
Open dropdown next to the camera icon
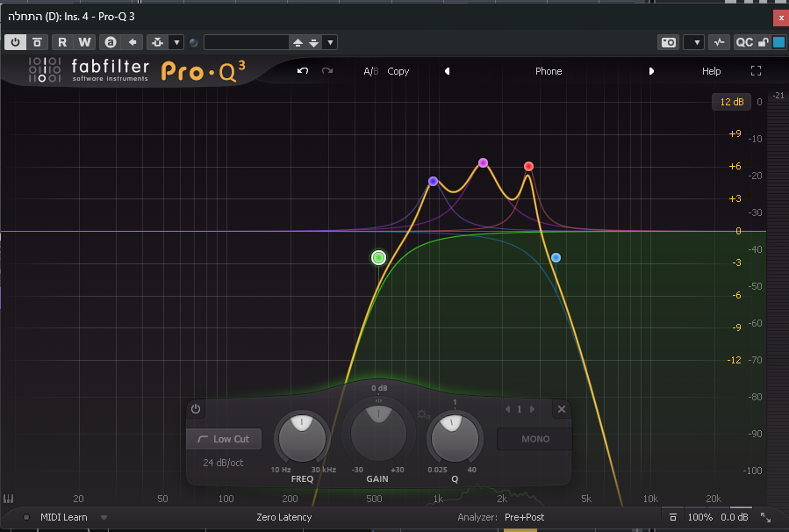pos(693,42)
